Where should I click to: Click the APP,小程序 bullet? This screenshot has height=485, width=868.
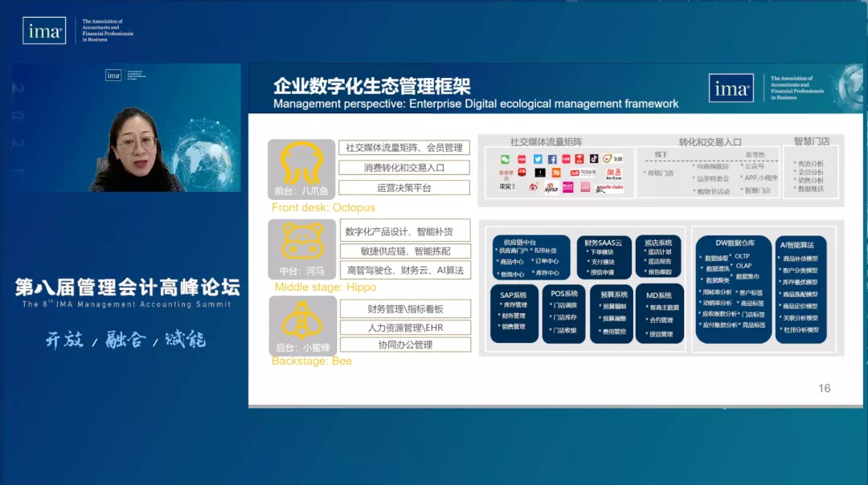[760, 178]
